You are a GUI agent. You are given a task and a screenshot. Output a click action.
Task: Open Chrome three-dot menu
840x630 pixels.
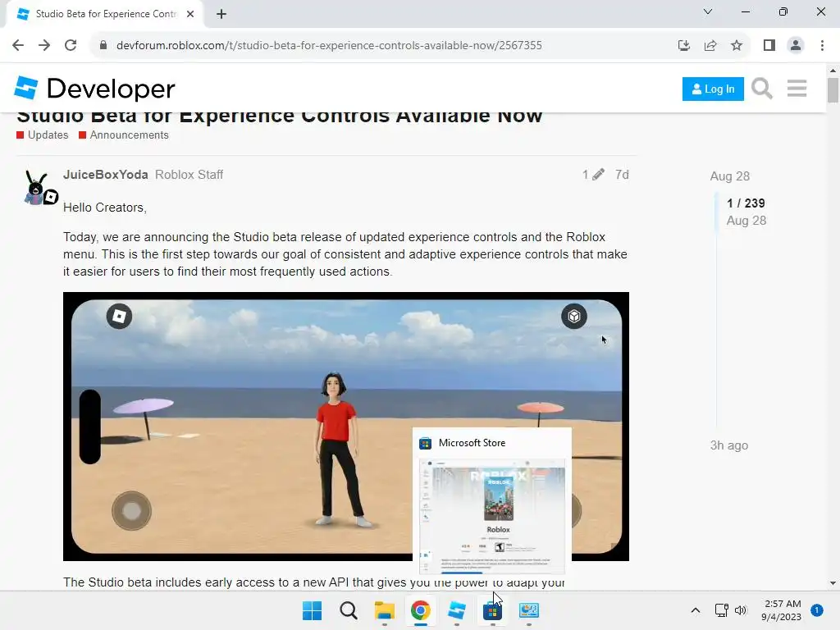pos(822,46)
